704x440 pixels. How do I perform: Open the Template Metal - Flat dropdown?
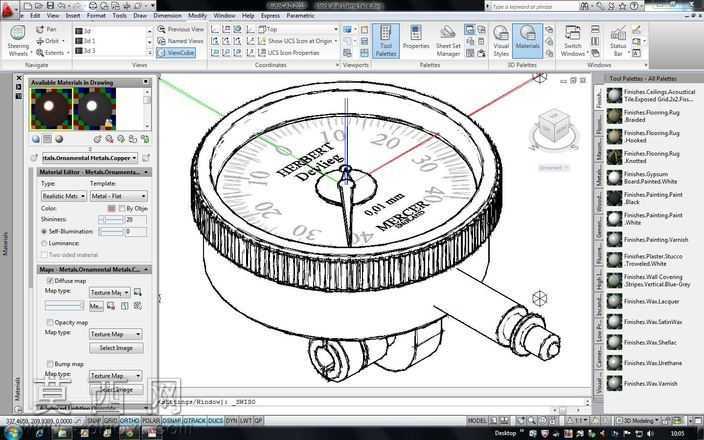coord(119,196)
